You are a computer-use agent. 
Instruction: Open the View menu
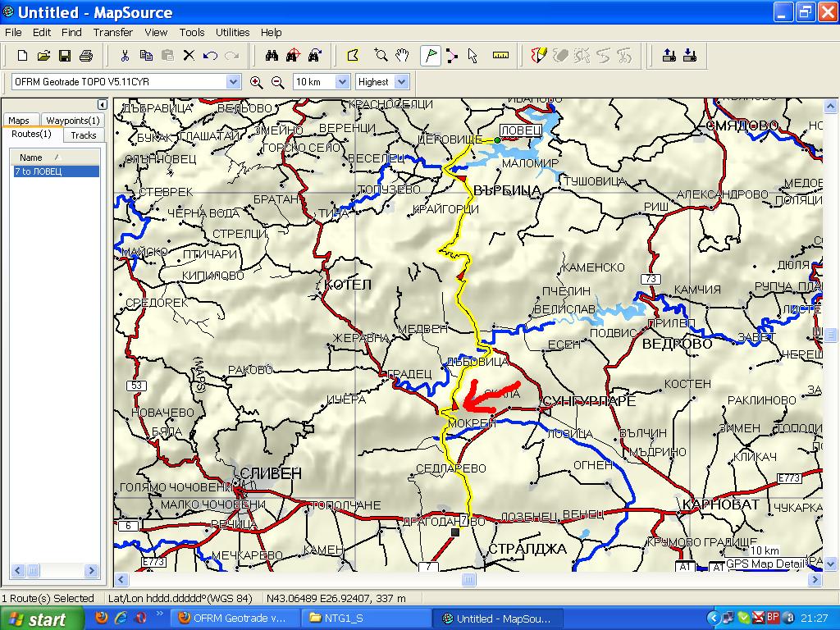(156, 32)
